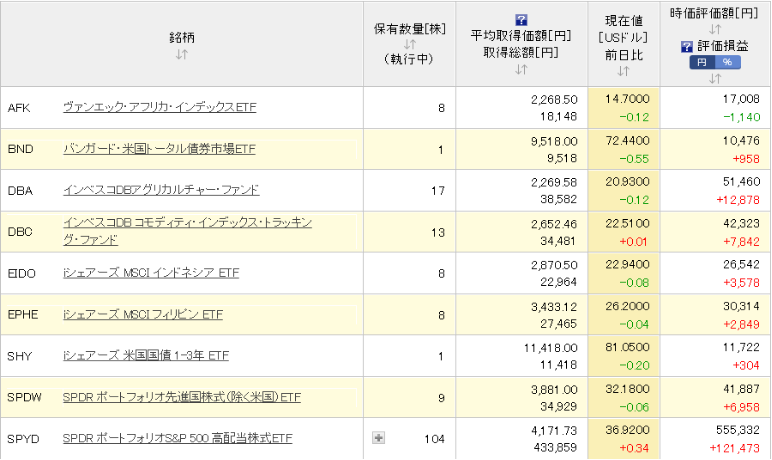The height and width of the screenshot is (460, 772).
Task: Open iシェアーズ 米国国債 1-3年 ETF link
Action: (x=146, y=355)
